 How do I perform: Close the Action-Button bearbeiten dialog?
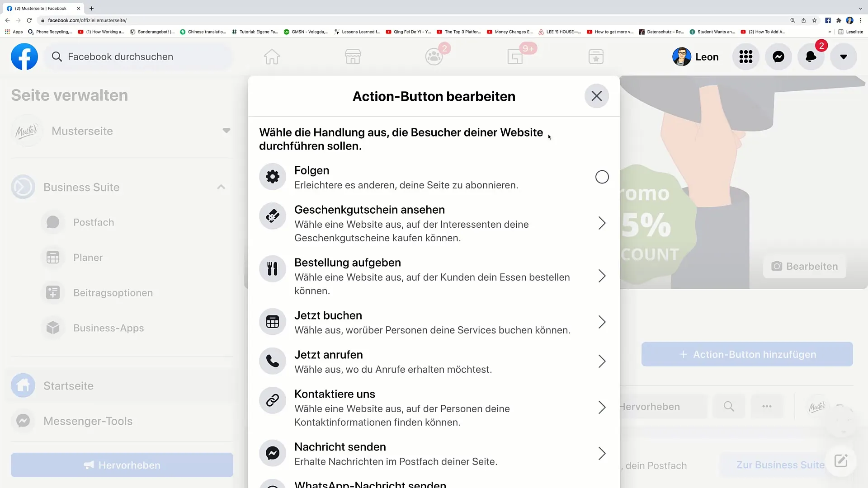click(x=596, y=96)
